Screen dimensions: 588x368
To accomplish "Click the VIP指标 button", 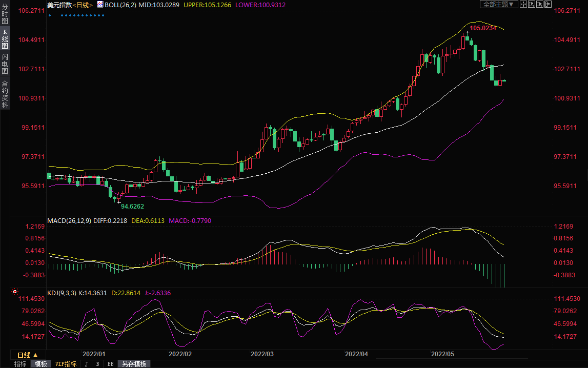I will pos(66,364).
